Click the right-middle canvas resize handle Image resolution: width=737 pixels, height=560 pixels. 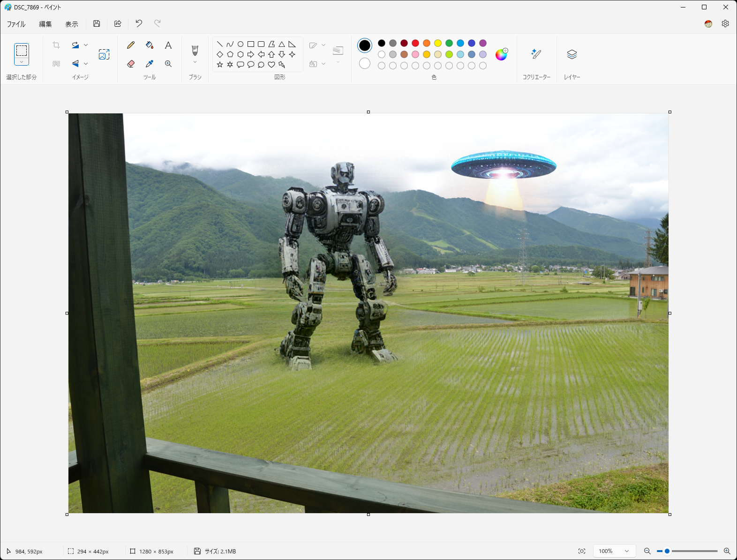[670, 313]
